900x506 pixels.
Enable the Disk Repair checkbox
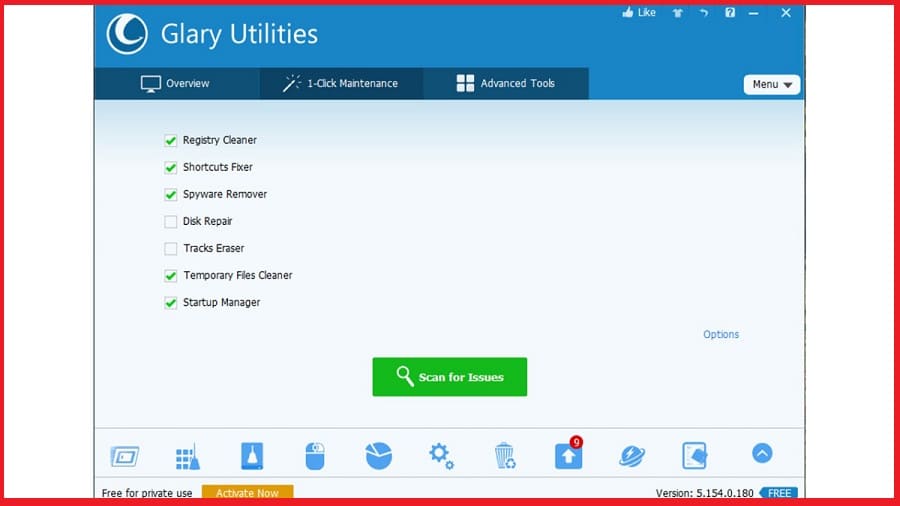(170, 221)
